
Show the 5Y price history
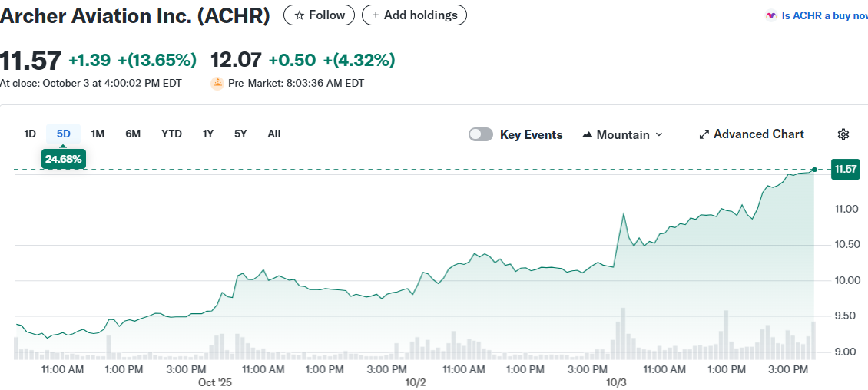[240, 134]
